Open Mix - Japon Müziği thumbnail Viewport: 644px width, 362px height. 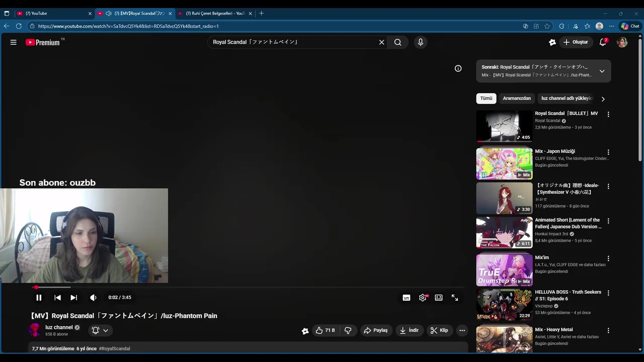[x=504, y=163]
